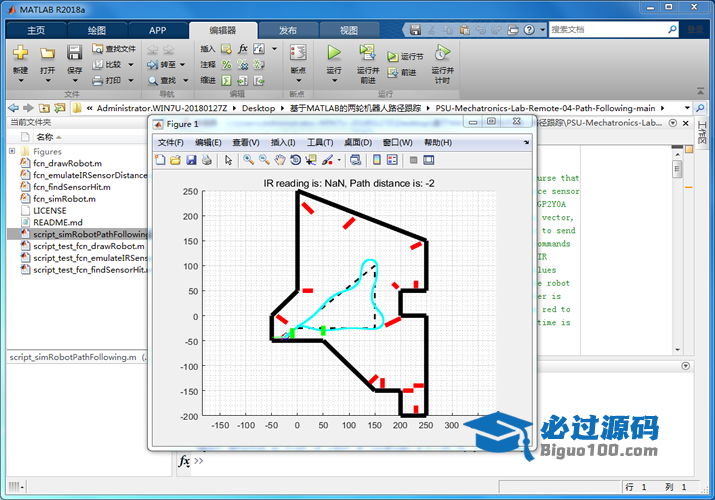Select the Pan hand tool in Figure 1
Image resolution: width=715 pixels, height=500 pixels.
click(280, 160)
